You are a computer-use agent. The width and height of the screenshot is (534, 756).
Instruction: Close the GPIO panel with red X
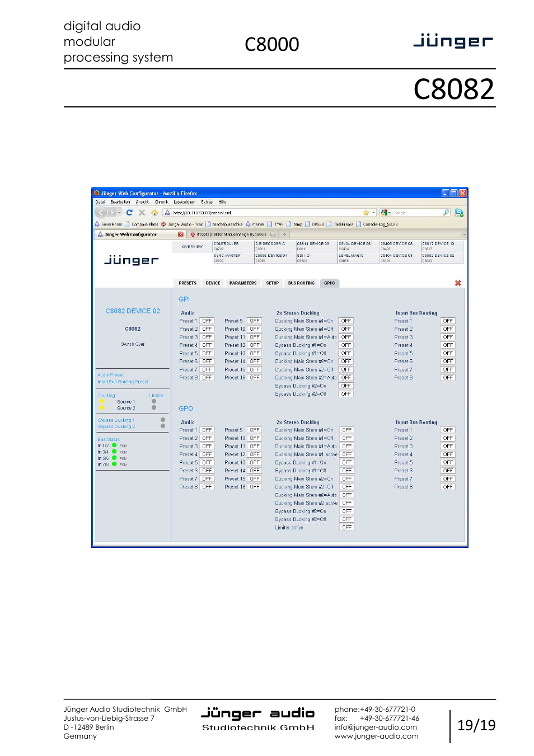[x=458, y=283]
